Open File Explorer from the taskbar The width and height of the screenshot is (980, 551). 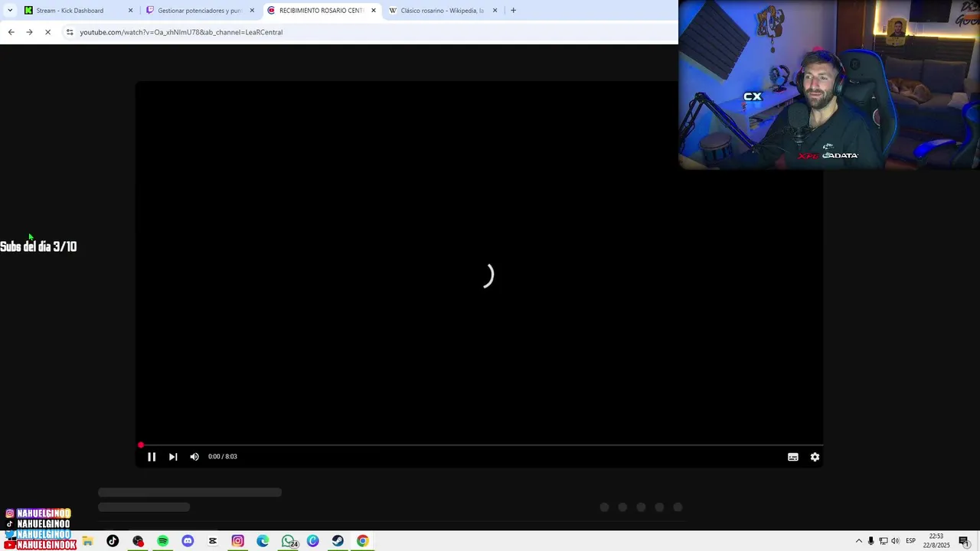(x=87, y=541)
